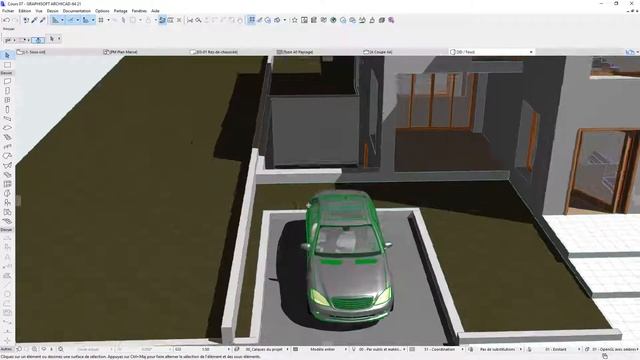Open the 'Sous-sol' floor plan tab
Viewport: 640px width, 360px height.
click(x=31, y=52)
